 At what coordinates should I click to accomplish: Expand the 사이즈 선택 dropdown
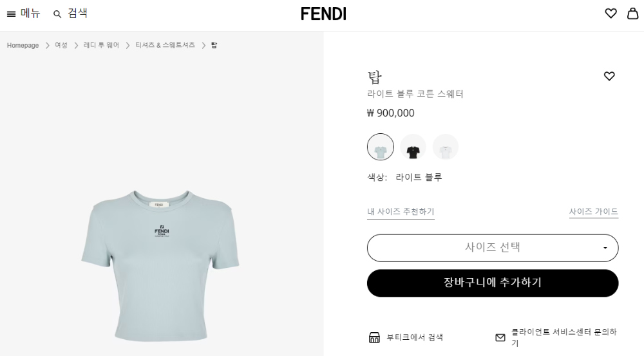tap(493, 248)
